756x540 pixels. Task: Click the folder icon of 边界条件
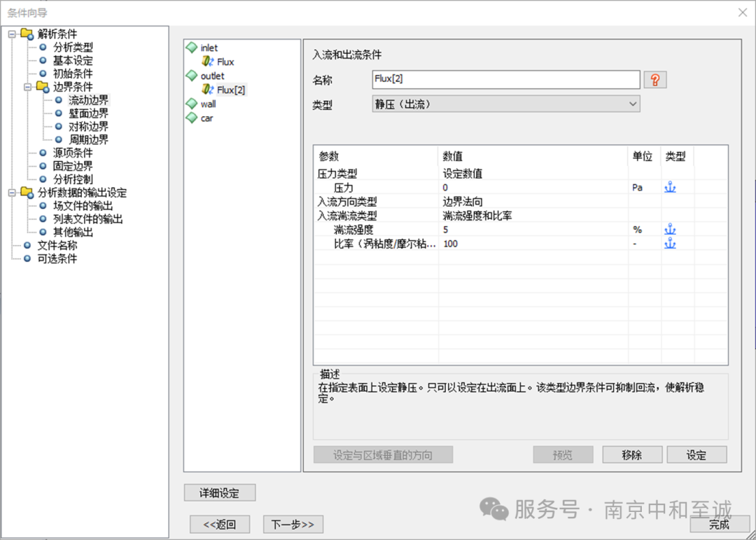point(43,87)
